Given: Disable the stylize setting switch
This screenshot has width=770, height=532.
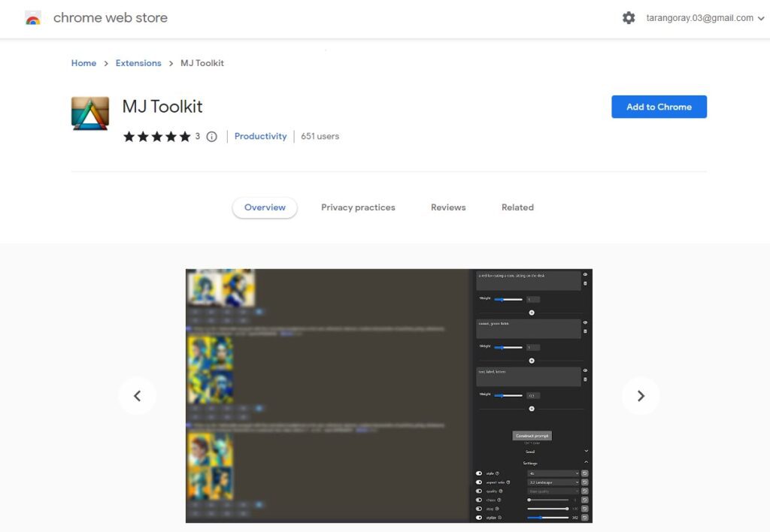Looking at the screenshot, I should [479, 518].
